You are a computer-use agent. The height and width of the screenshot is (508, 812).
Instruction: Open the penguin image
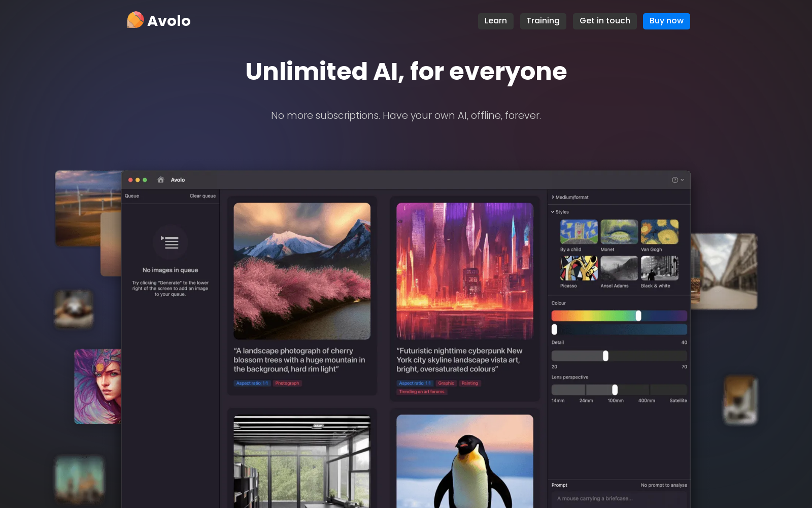pyautogui.click(x=465, y=461)
